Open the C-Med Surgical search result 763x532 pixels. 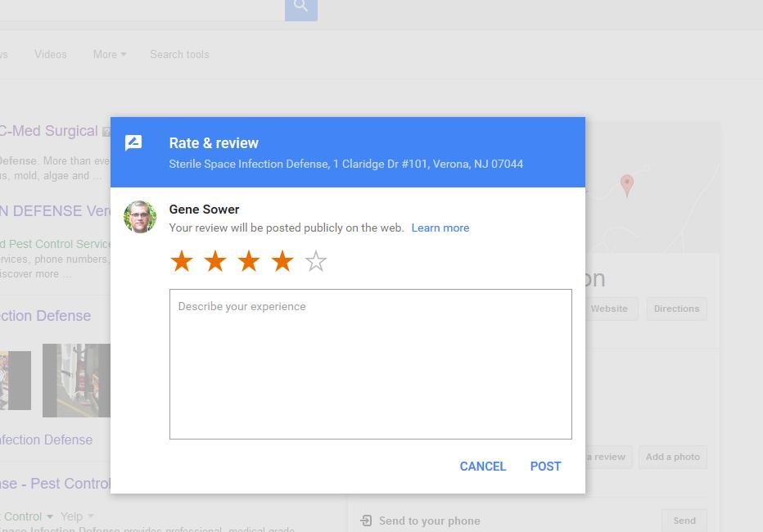pos(48,131)
